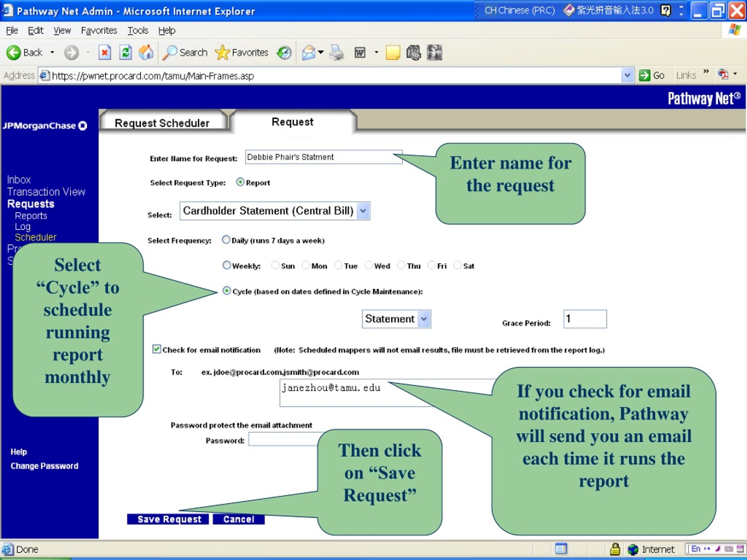Open the File menu
This screenshot has height=560, width=747.
coord(12,30)
